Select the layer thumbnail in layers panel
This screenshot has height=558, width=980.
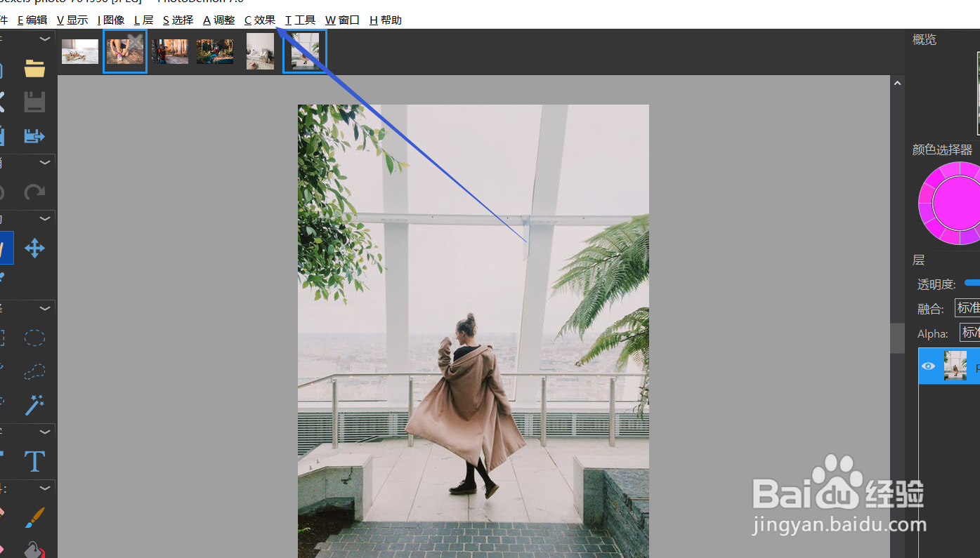point(955,366)
